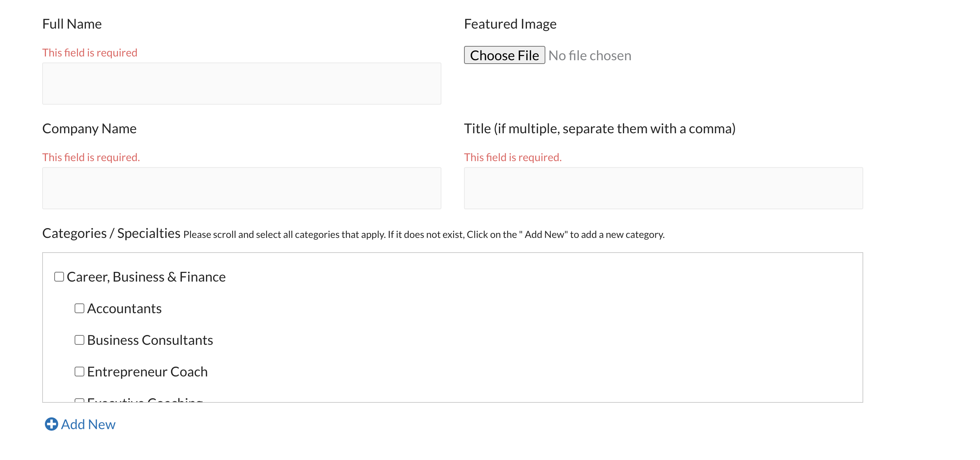Open the Add New category link
980x460 pixels.
click(x=88, y=424)
